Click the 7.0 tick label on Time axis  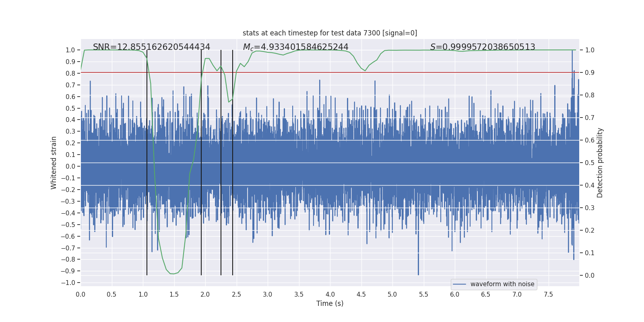click(x=517, y=294)
